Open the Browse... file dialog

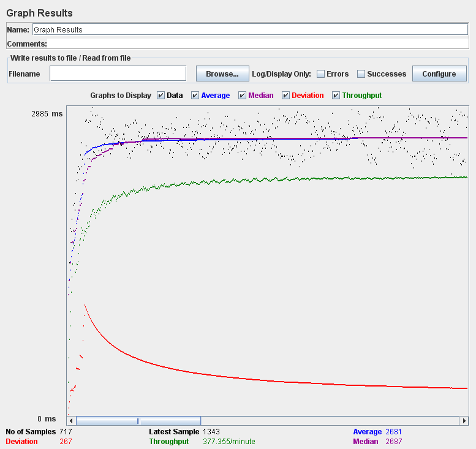tap(222, 74)
